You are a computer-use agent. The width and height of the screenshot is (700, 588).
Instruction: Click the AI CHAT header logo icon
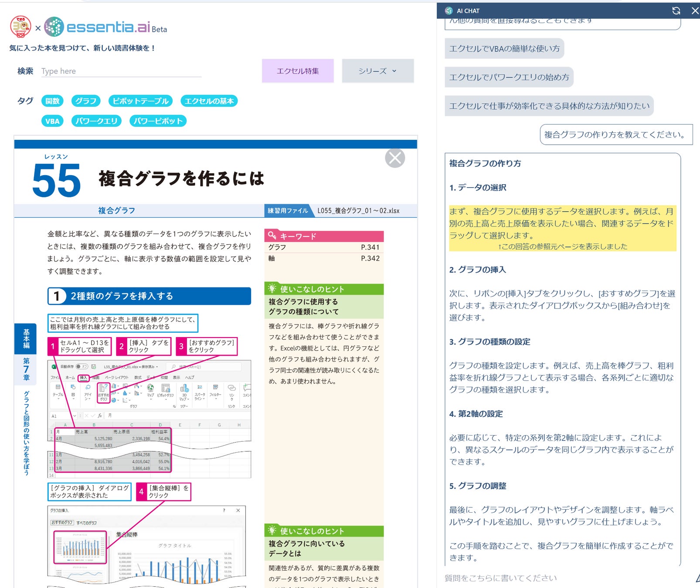449,11
